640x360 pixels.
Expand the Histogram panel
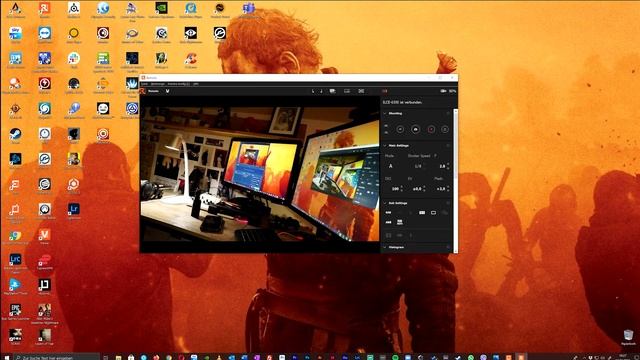(x=385, y=247)
